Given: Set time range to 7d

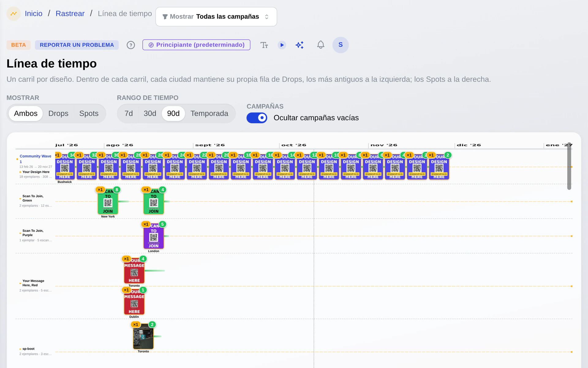Looking at the screenshot, I should click(129, 113).
